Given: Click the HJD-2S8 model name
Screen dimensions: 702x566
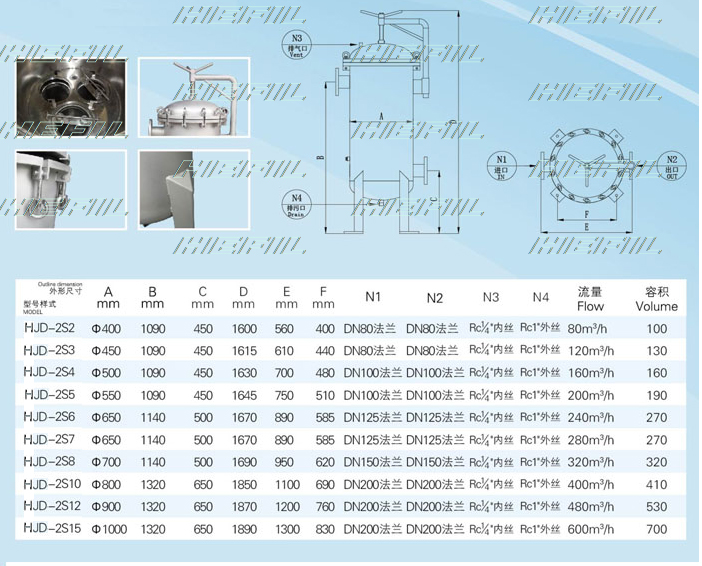Looking at the screenshot, I should point(48,462).
